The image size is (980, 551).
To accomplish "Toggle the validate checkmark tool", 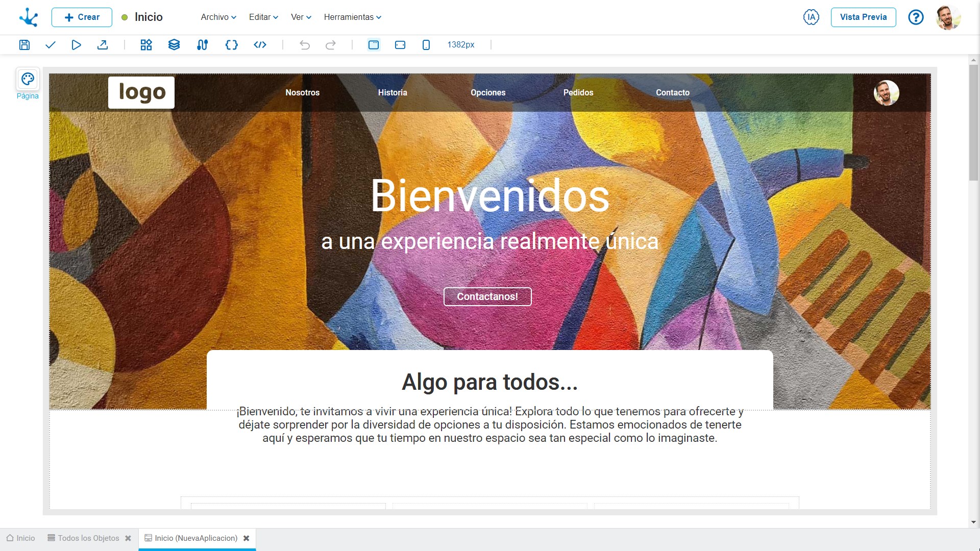I will (x=50, y=45).
